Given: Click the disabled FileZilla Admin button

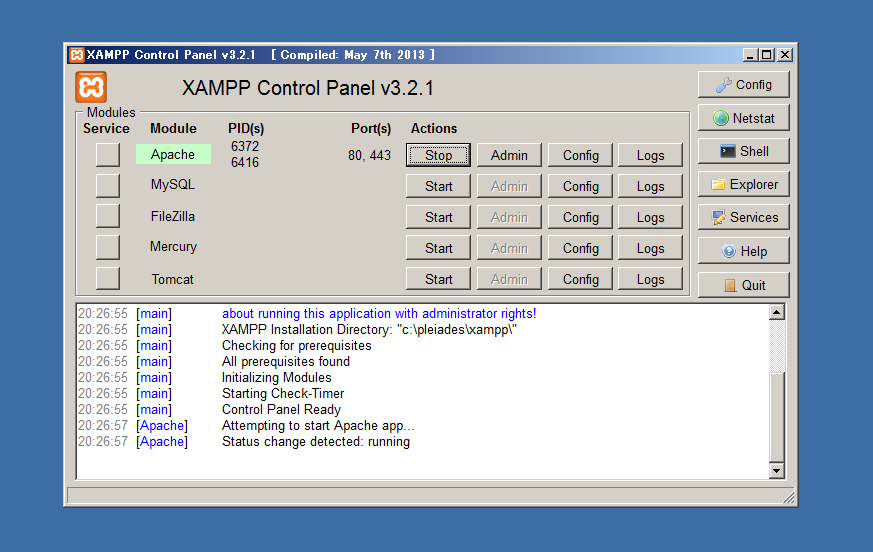Looking at the screenshot, I should point(509,217).
